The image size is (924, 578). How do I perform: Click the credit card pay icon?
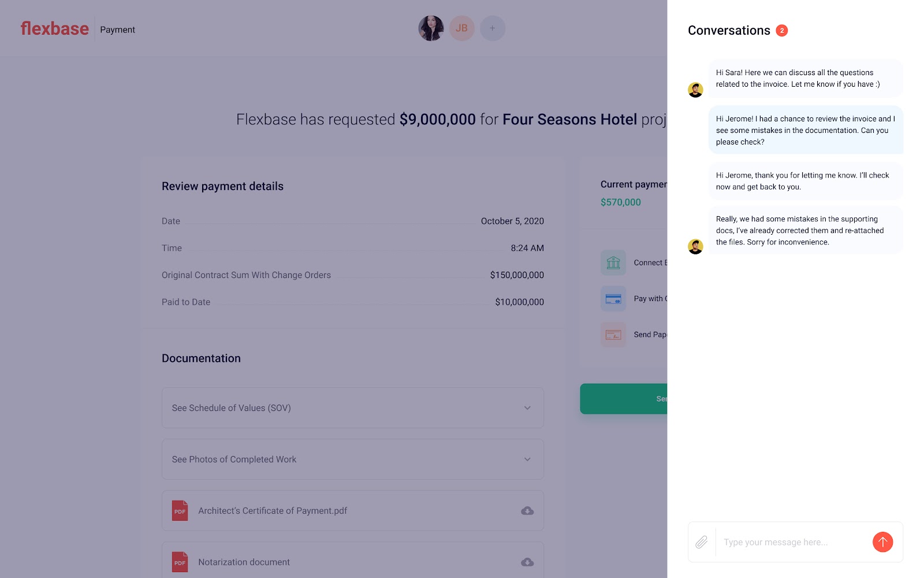613,299
